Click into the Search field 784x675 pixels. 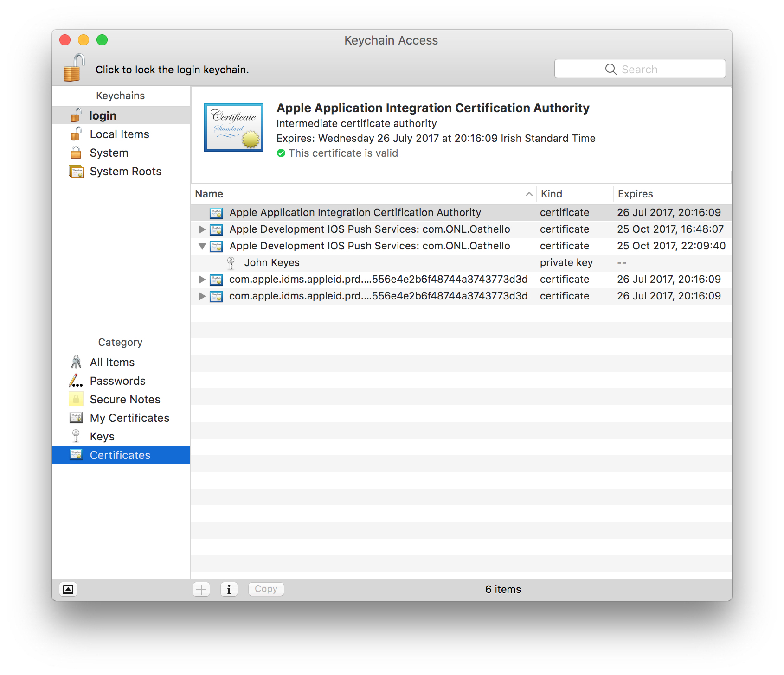click(640, 69)
